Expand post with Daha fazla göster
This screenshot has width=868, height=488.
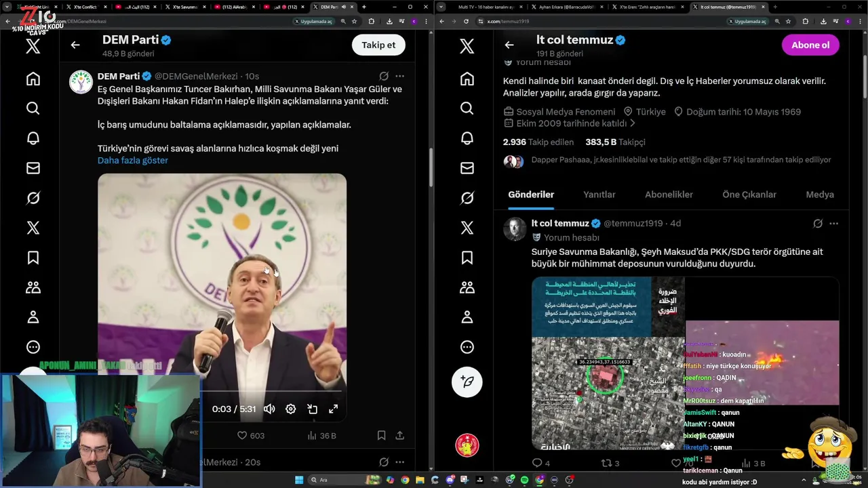coord(132,160)
